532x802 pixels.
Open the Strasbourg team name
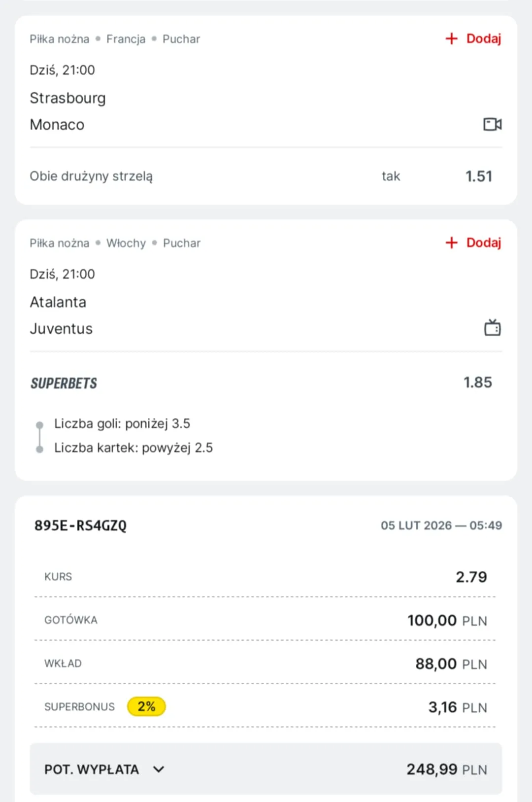click(x=67, y=98)
